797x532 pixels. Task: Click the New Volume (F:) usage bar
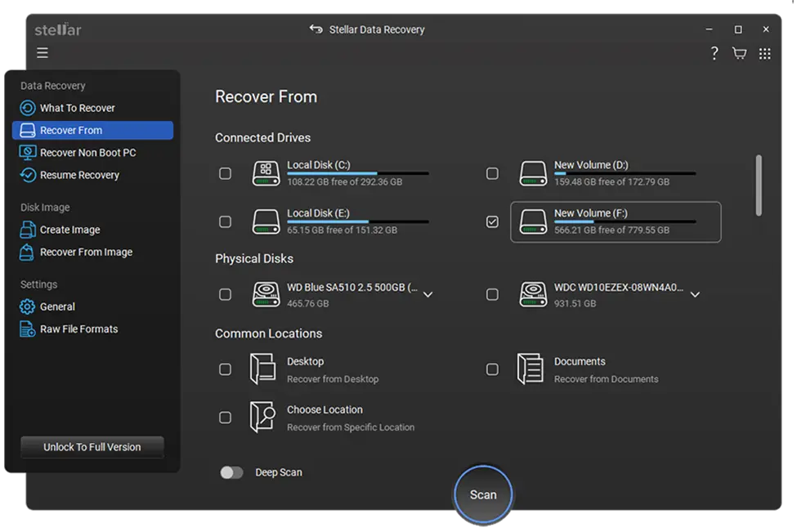(x=625, y=221)
